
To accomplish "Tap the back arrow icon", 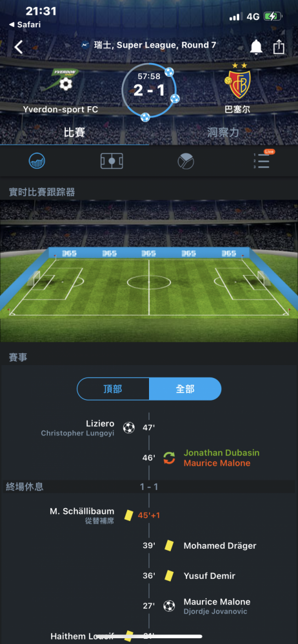I will 19,47.
